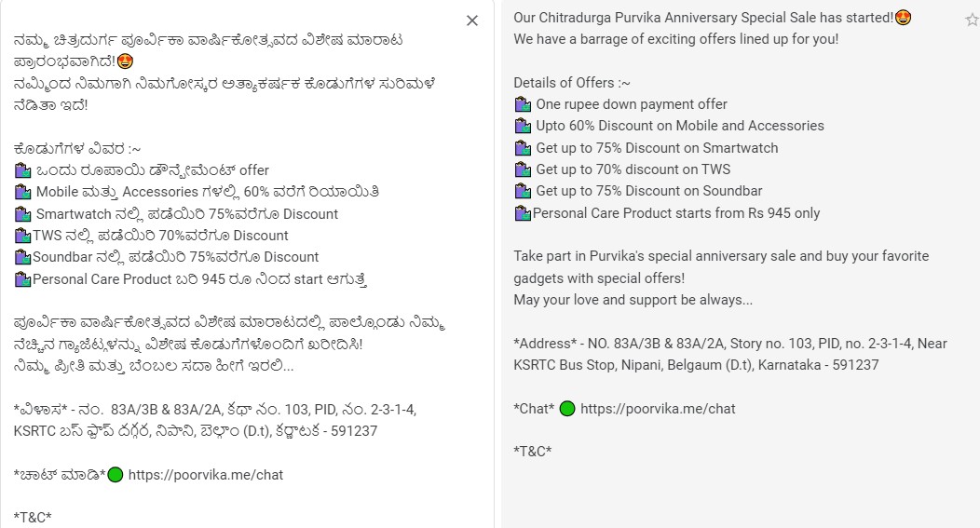Image resolution: width=980 pixels, height=528 pixels.
Task: Click the *T&C* text in English message
Action: pyautogui.click(x=533, y=452)
